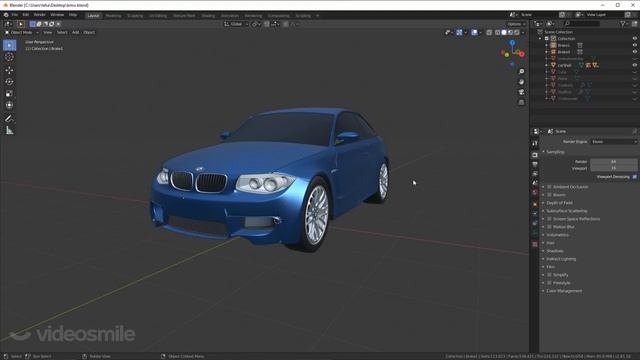Enable Screen Space Reflections checkbox
This screenshot has height=360, width=640.
(x=549, y=219)
